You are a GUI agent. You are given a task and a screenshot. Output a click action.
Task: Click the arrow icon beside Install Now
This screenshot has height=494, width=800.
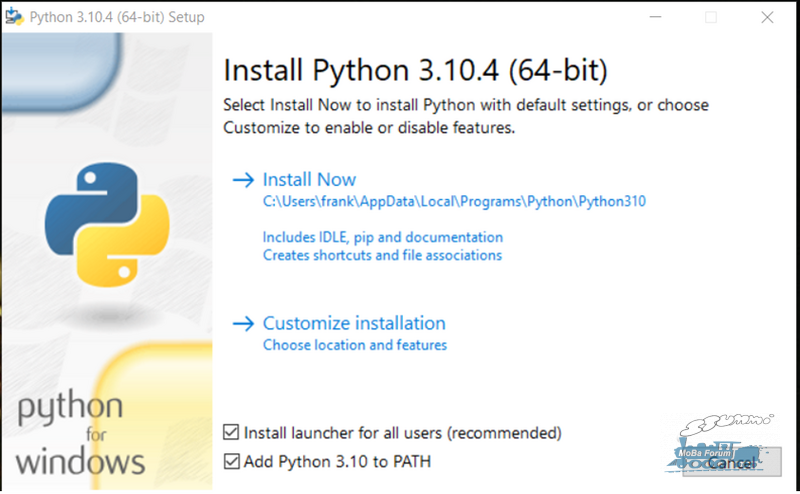click(x=243, y=180)
